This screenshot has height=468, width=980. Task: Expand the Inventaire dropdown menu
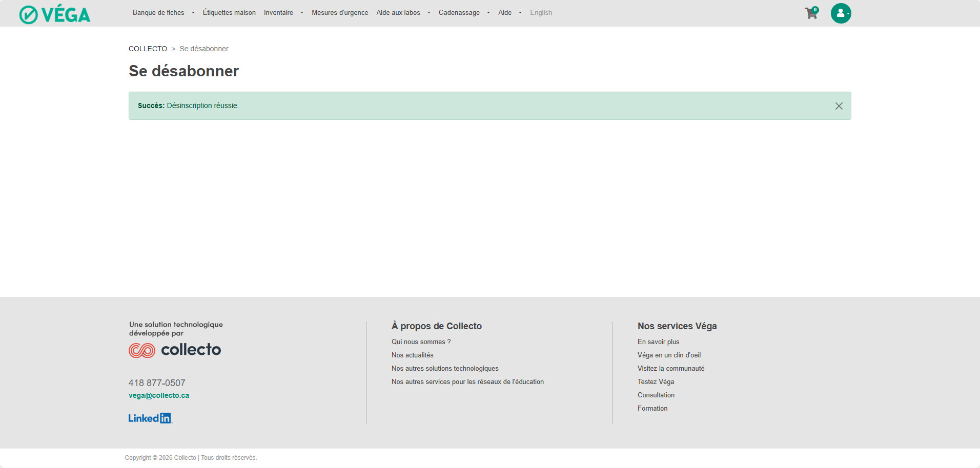pyautogui.click(x=283, y=13)
